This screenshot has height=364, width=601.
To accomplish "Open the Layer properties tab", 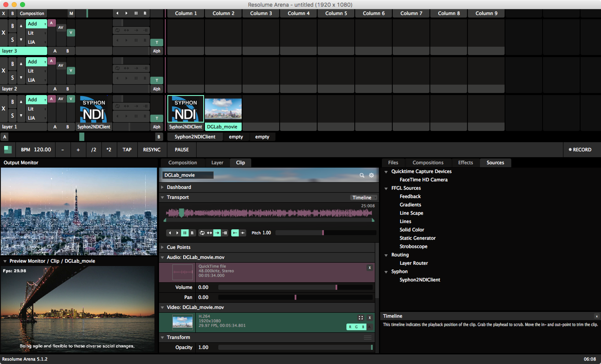I will 217,163.
